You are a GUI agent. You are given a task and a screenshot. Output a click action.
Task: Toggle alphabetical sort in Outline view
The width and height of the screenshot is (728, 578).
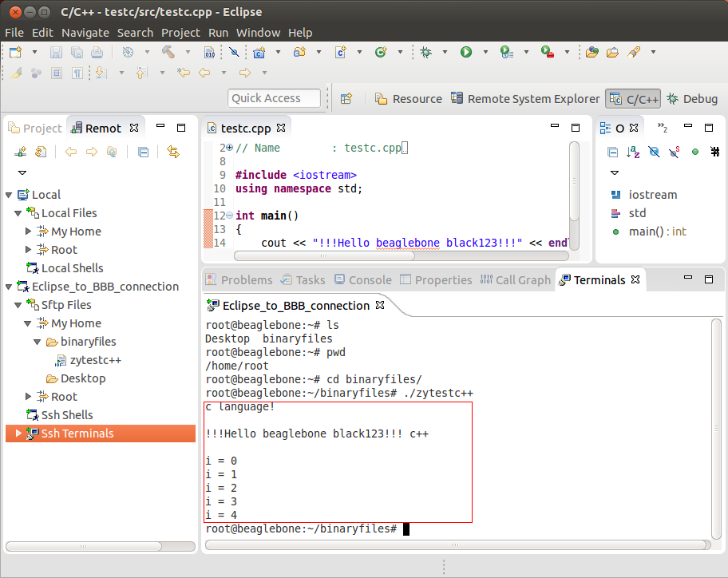pyautogui.click(x=633, y=152)
